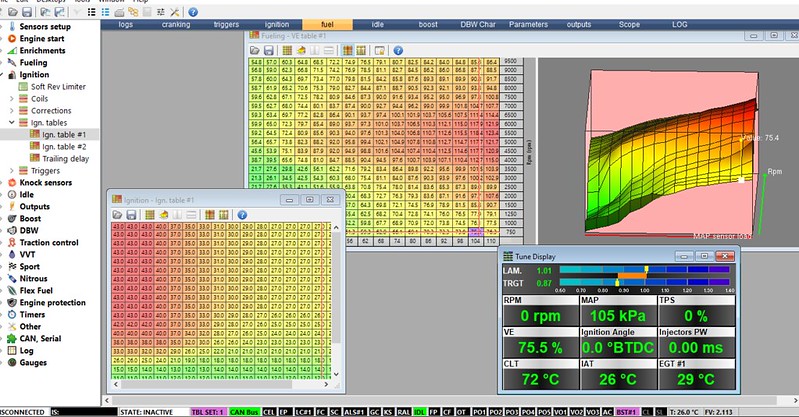The width and height of the screenshot is (799, 417).
Task: Click the blue help icon in main toolbar
Action: click(193, 12)
